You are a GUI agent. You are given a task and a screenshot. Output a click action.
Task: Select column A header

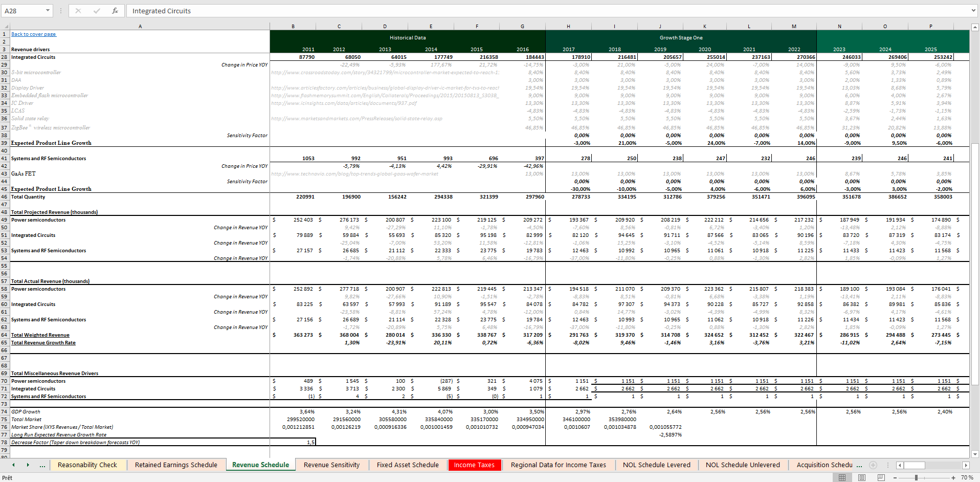click(x=140, y=26)
